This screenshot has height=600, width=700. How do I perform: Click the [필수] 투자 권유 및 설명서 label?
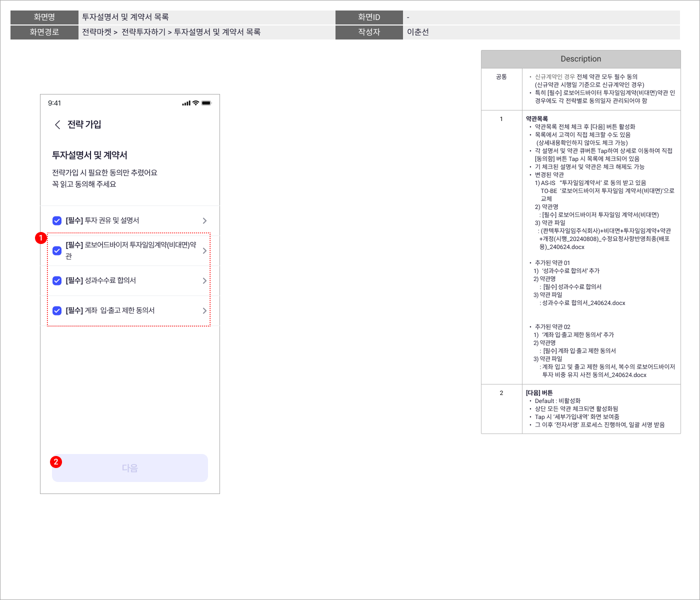102,220
